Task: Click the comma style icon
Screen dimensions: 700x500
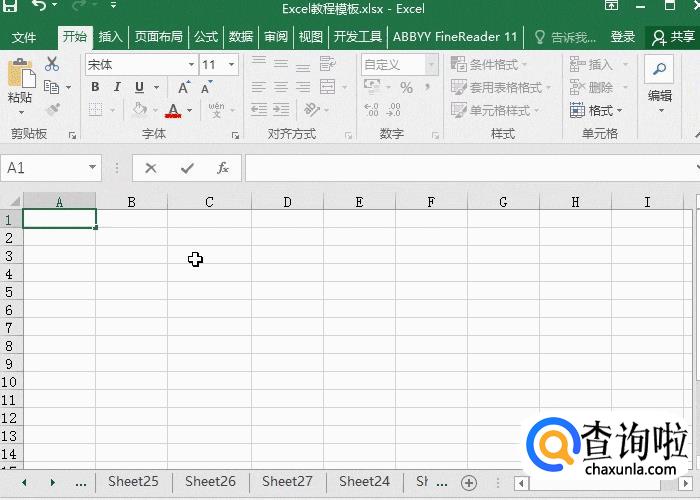Action: pyautogui.click(x=428, y=87)
